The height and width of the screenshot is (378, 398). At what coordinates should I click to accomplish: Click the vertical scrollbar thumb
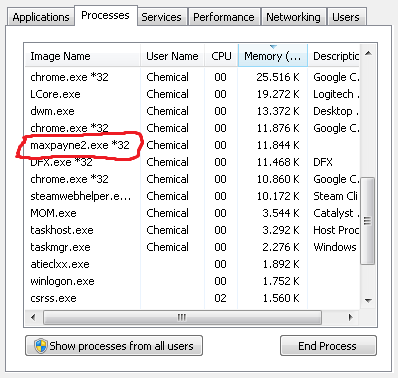click(368, 221)
